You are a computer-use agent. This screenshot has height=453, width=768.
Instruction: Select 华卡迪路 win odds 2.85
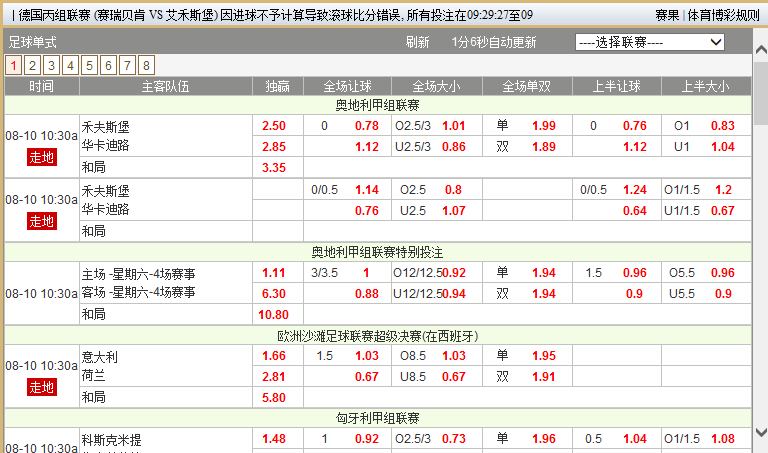coord(274,146)
